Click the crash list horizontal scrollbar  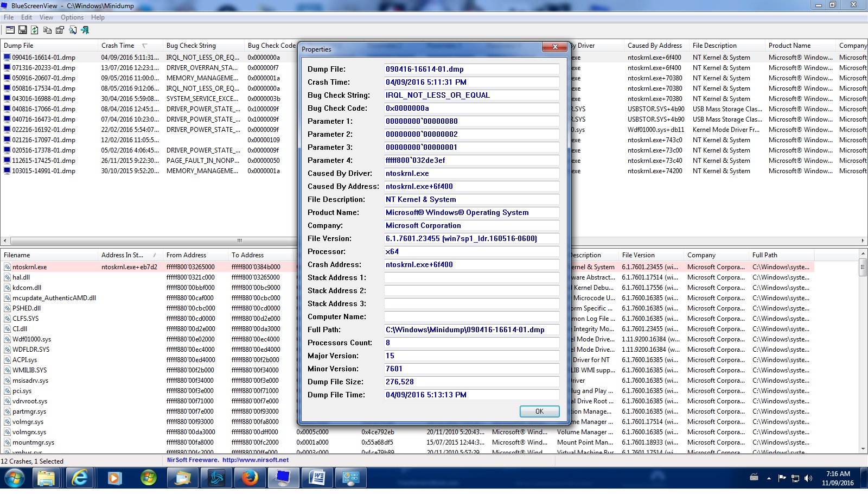tap(433, 240)
